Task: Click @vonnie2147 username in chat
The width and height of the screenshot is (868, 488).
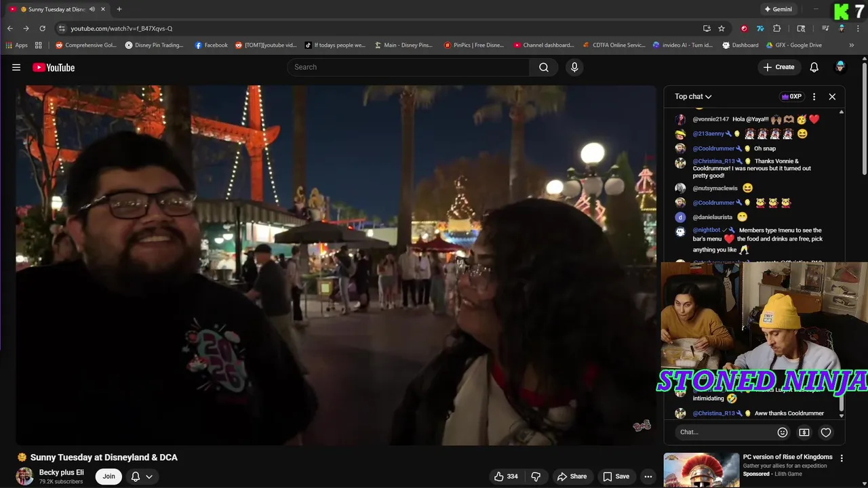Action: coord(711,119)
